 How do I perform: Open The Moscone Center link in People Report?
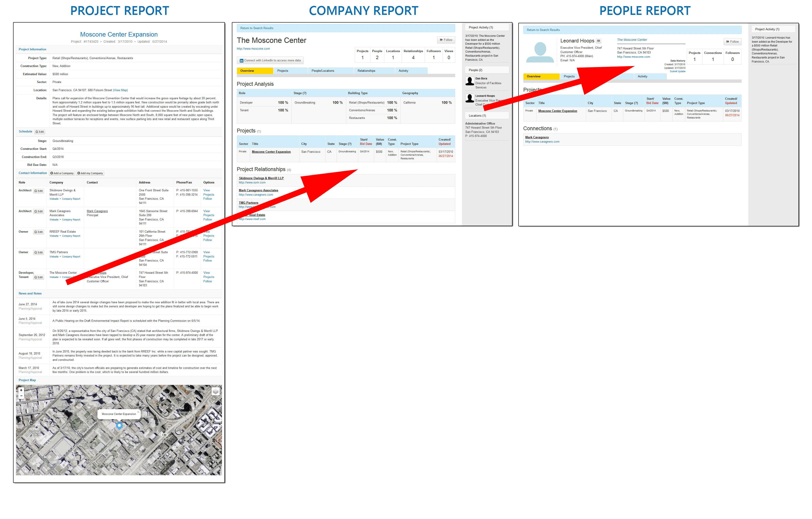coord(632,40)
